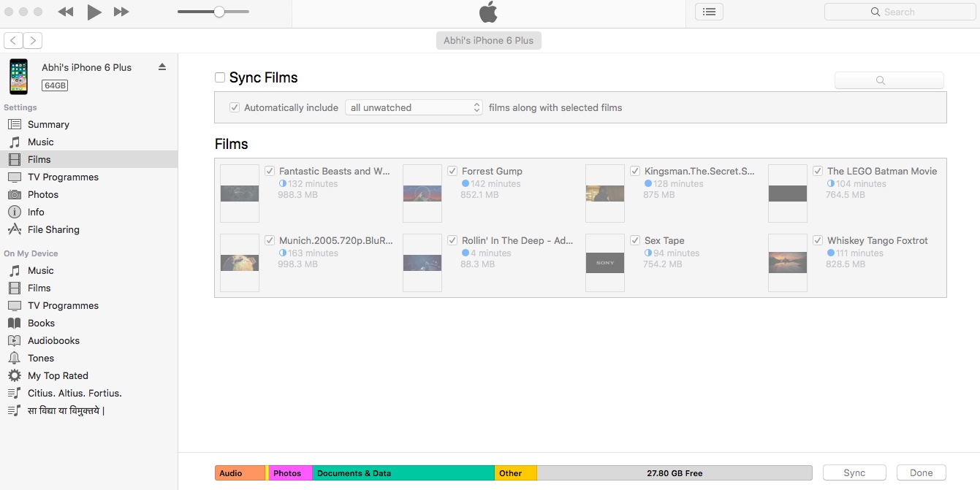Click '27.80 GB Free' storage label
Screen dimensions: 980x490
pyautogui.click(x=675, y=473)
